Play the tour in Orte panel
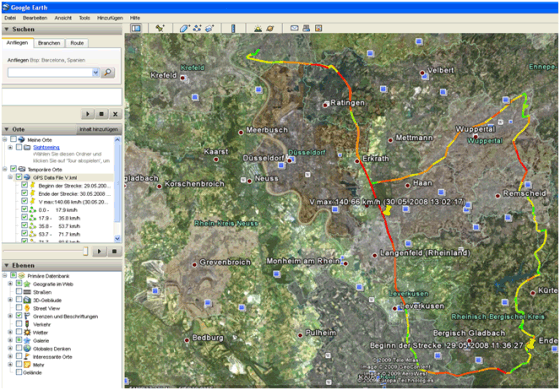 (99, 251)
